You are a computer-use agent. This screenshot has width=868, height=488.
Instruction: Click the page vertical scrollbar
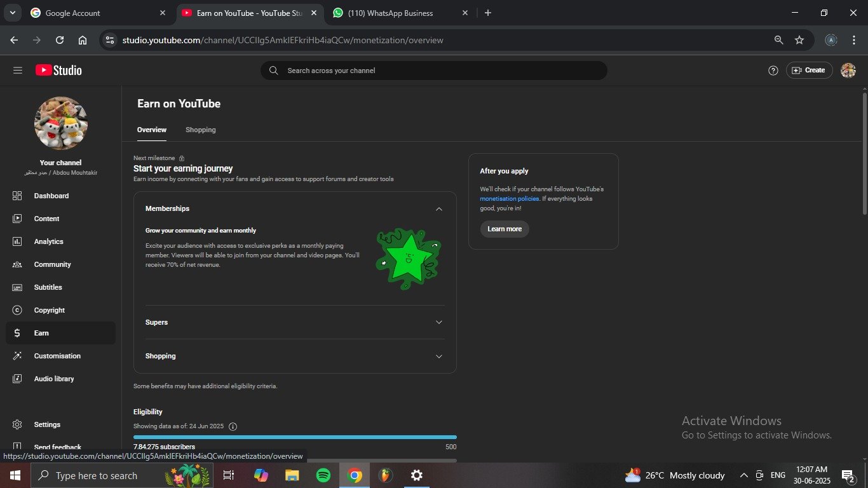(864, 152)
